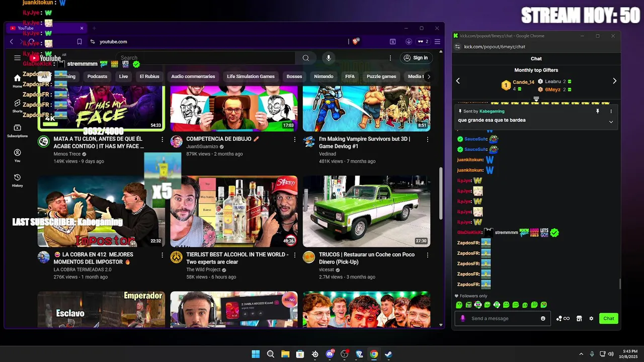
Task: Click the YouTube search input field
Action: pyautogui.click(x=206, y=58)
